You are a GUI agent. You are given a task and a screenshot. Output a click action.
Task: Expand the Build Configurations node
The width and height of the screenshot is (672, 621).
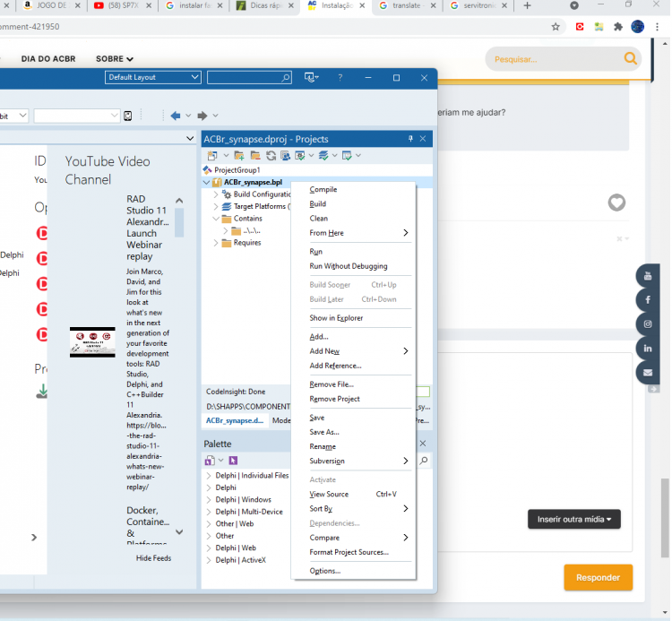pyautogui.click(x=216, y=194)
